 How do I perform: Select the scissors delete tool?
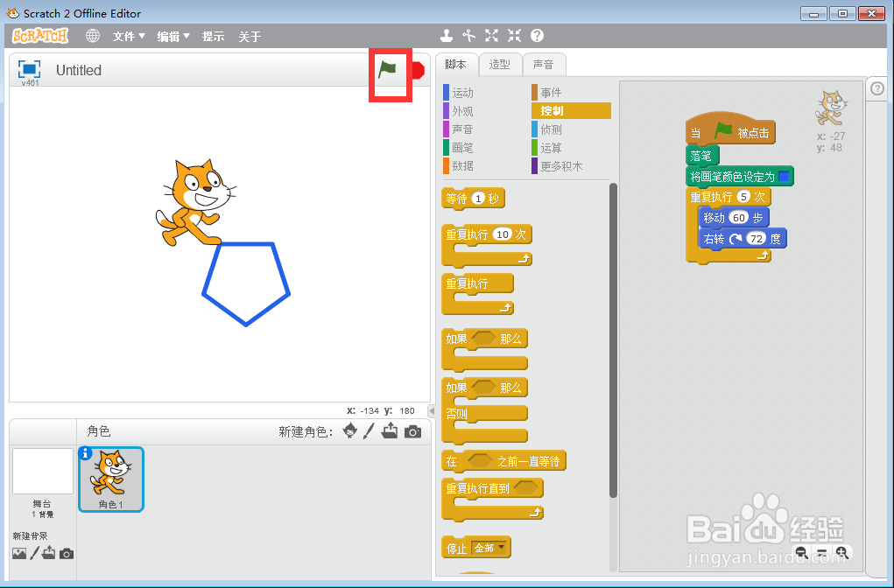point(469,36)
